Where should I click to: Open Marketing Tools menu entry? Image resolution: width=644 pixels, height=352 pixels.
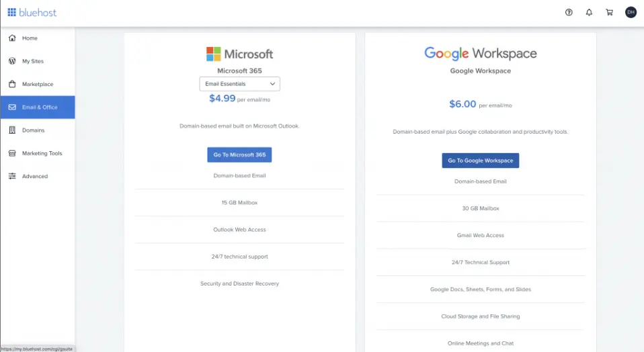42,153
